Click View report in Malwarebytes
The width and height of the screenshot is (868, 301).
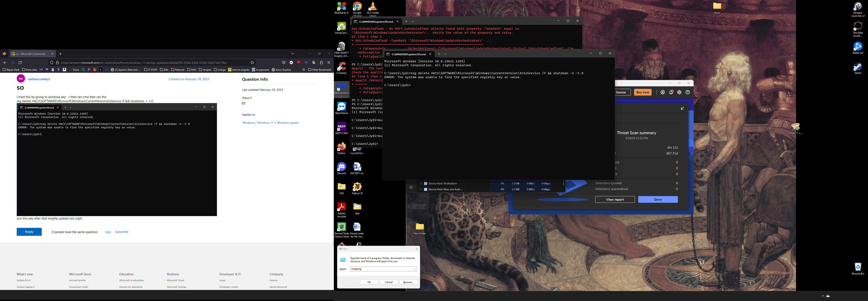pyautogui.click(x=615, y=200)
